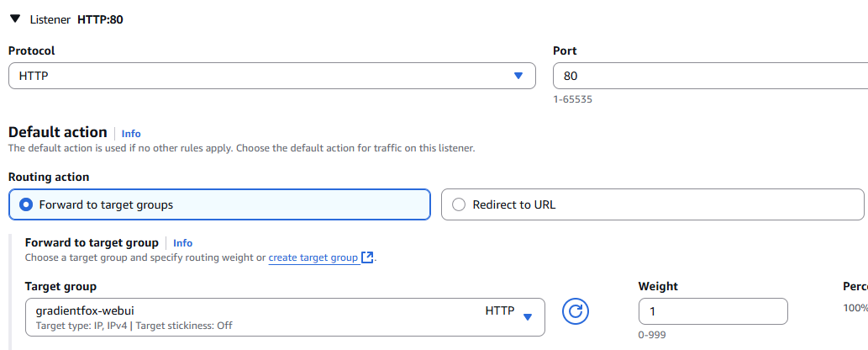Click the Weight column label

[x=658, y=286]
